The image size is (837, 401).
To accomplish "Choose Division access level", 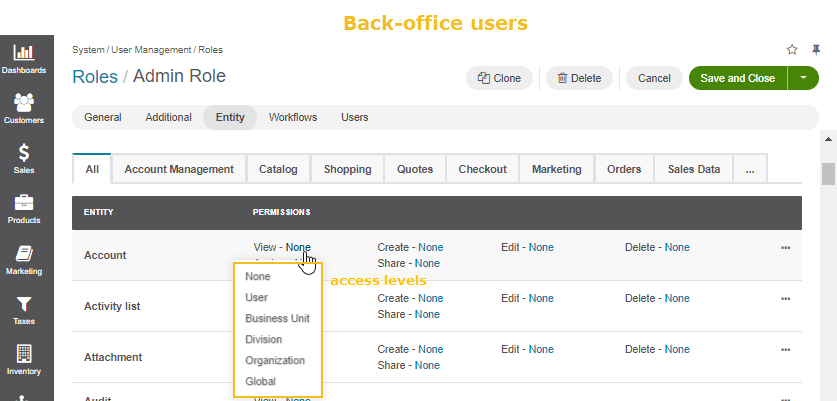I will [264, 340].
